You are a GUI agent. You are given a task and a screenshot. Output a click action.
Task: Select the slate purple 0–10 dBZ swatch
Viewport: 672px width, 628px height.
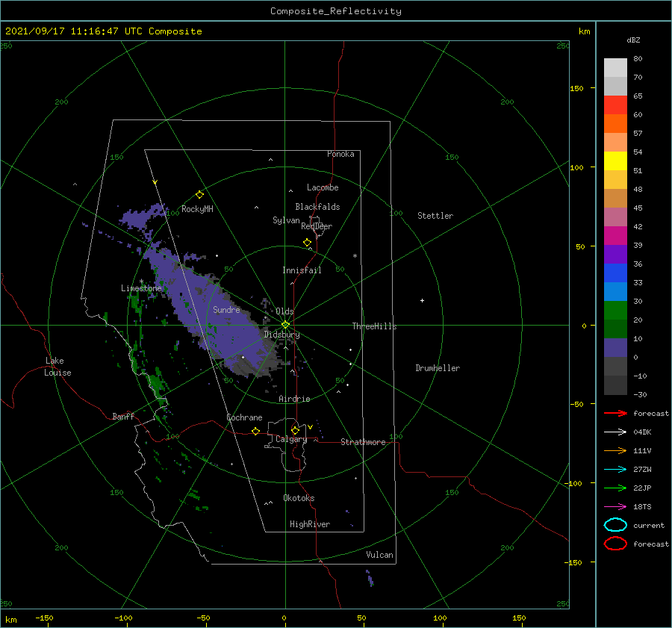[615, 348]
